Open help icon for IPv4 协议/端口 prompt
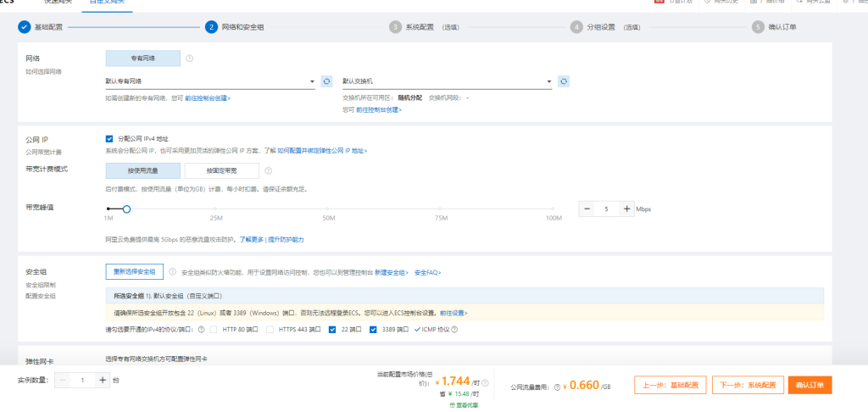The image size is (868, 412). click(201, 330)
